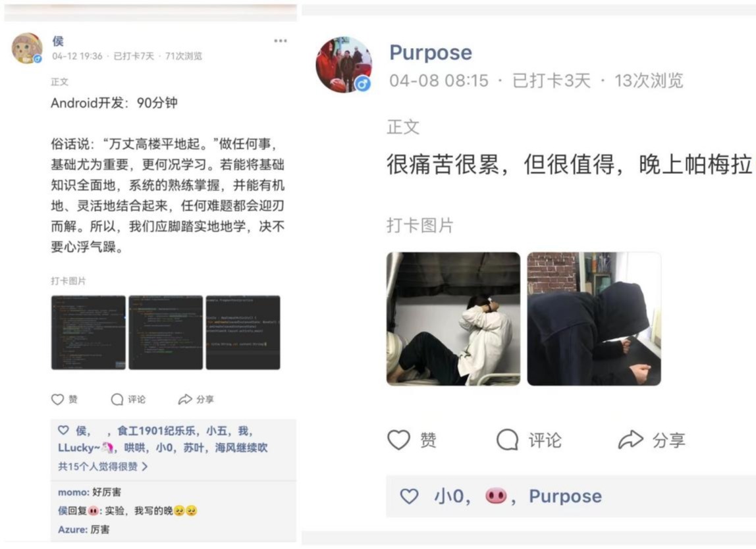
Task: Open the first code screenshot thumbnail
Action: [x=88, y=332]
